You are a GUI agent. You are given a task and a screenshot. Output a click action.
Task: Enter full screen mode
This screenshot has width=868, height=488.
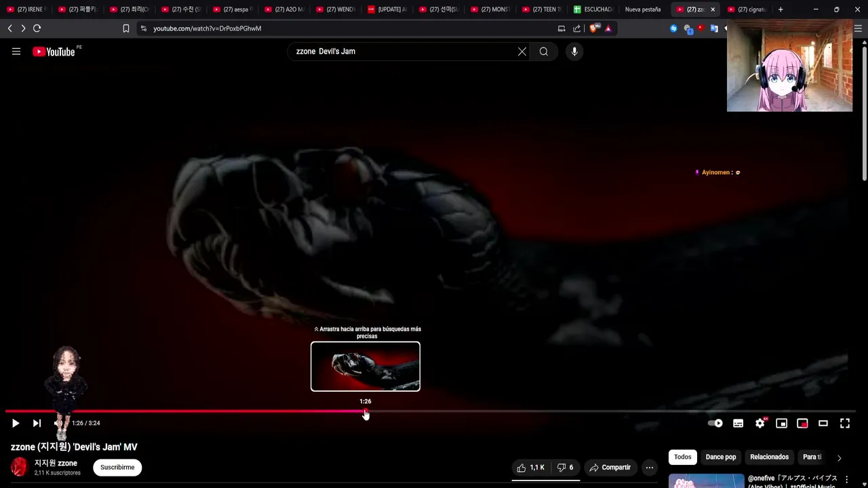[845, 423]
